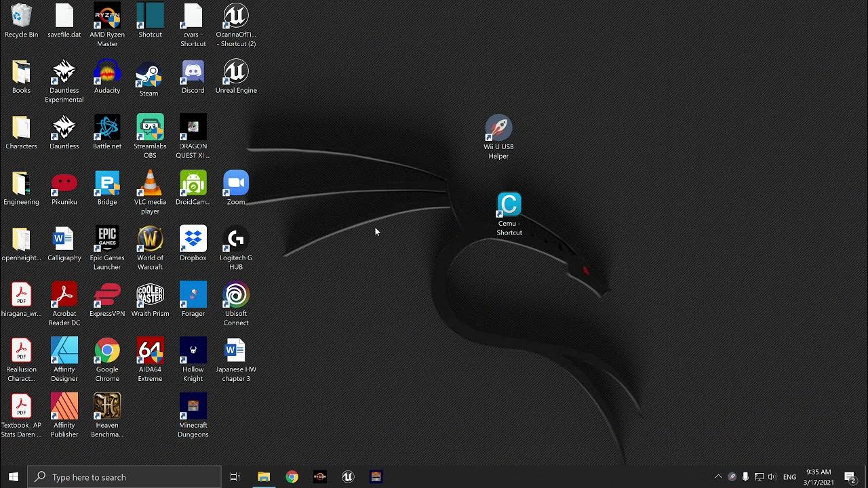Open the notification Action Center
868x488 pixels.
click(x=850, y=477)
